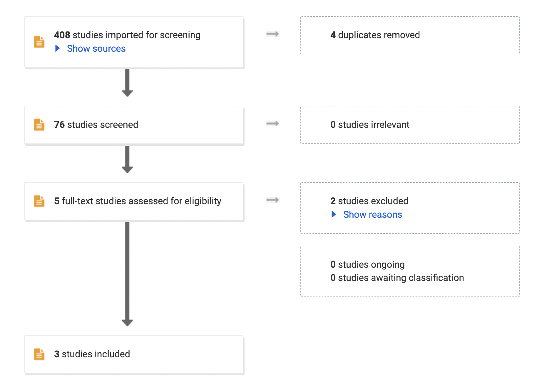Click the down arrow below studies screened box

127,160
